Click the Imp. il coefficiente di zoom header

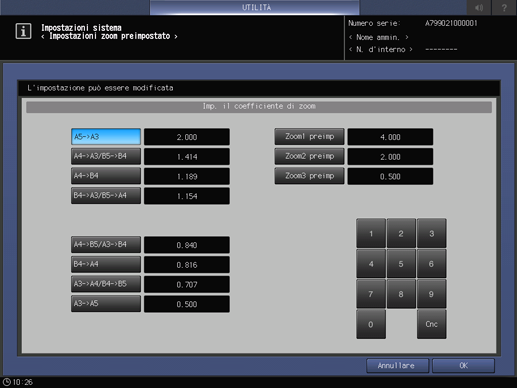259,107
